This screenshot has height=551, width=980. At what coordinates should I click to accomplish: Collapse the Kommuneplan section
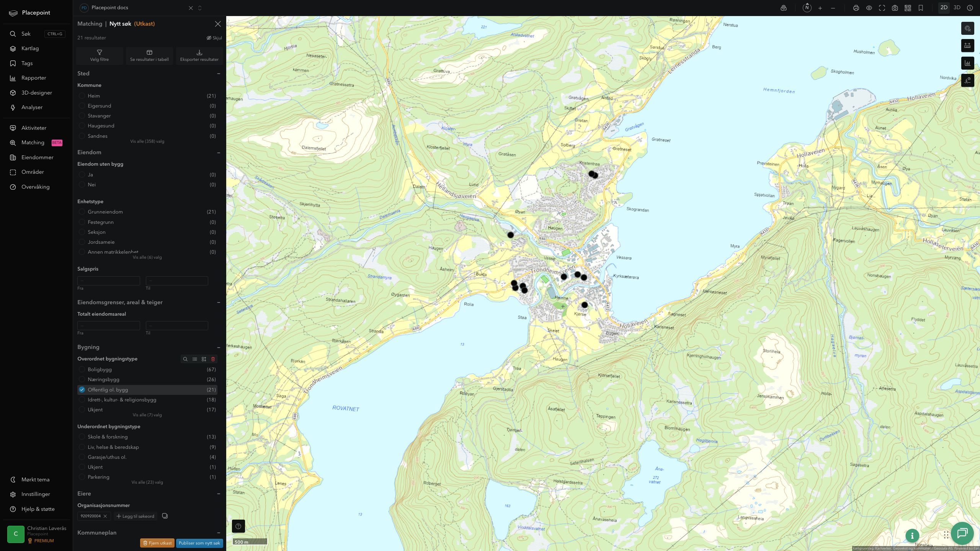click(219, 533)
